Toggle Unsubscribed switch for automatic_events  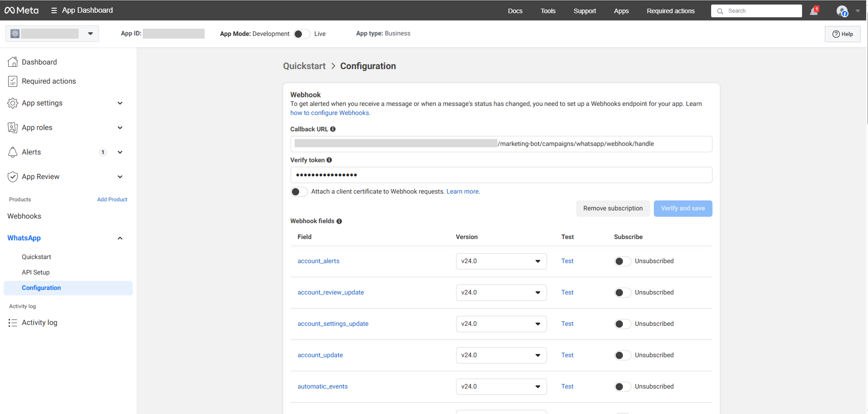click(622, 386)
